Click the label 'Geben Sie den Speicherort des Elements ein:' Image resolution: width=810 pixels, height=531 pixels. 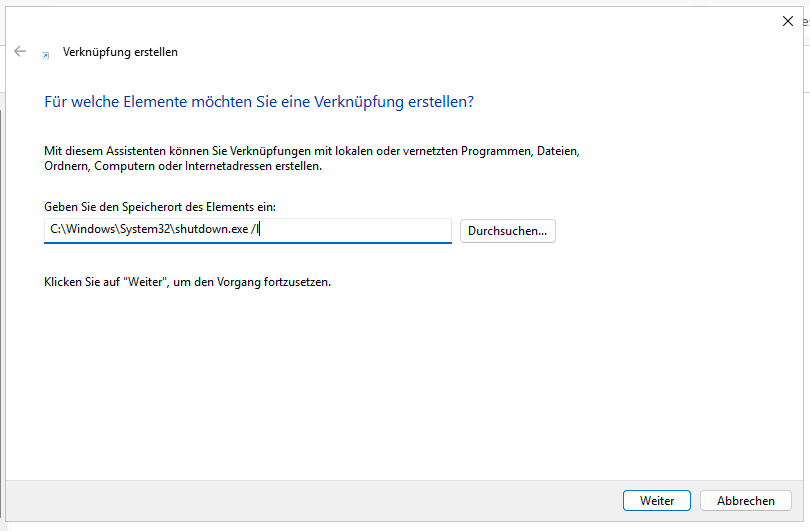[160, 207]
